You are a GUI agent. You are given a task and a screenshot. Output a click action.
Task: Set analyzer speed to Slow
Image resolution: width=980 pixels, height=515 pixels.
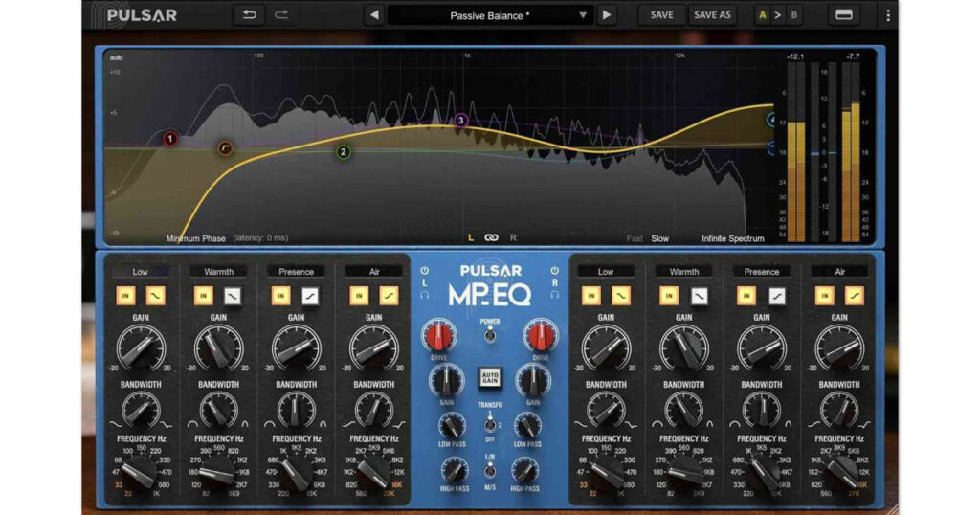pos(660,238)
